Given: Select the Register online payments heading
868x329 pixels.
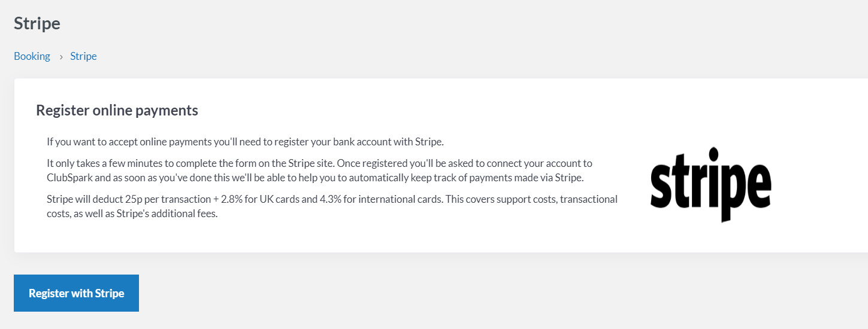Looking at the screenshot, I should pyautogui.click(x=117, y=110).
